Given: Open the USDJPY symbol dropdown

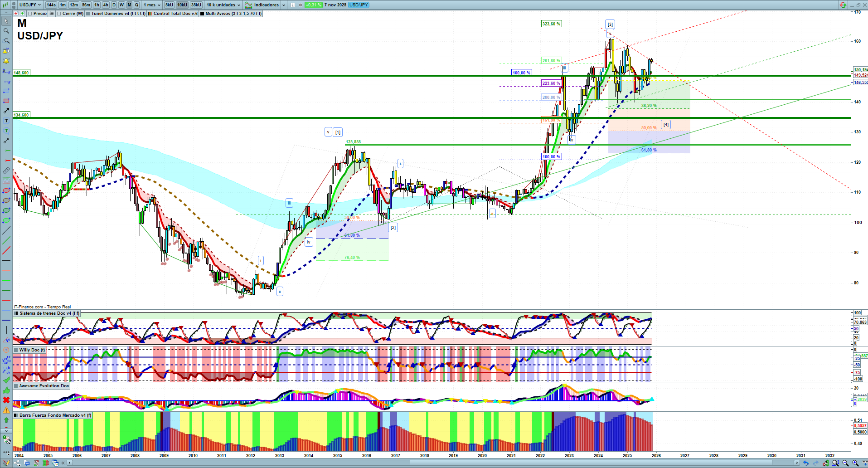Looking at the screenshot, I should [30, 5].
